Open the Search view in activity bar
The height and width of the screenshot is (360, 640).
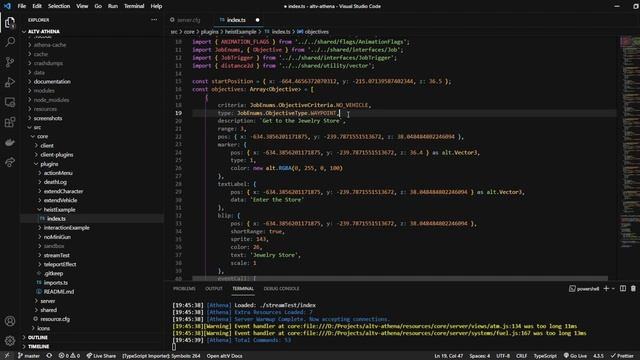tap(10, 42)
